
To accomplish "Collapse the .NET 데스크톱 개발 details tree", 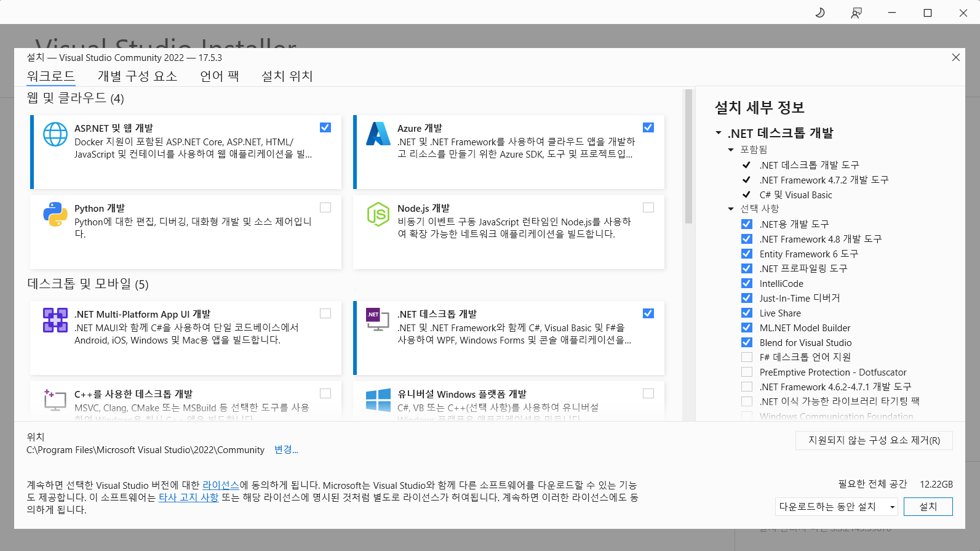I will (x=719, y=133).
